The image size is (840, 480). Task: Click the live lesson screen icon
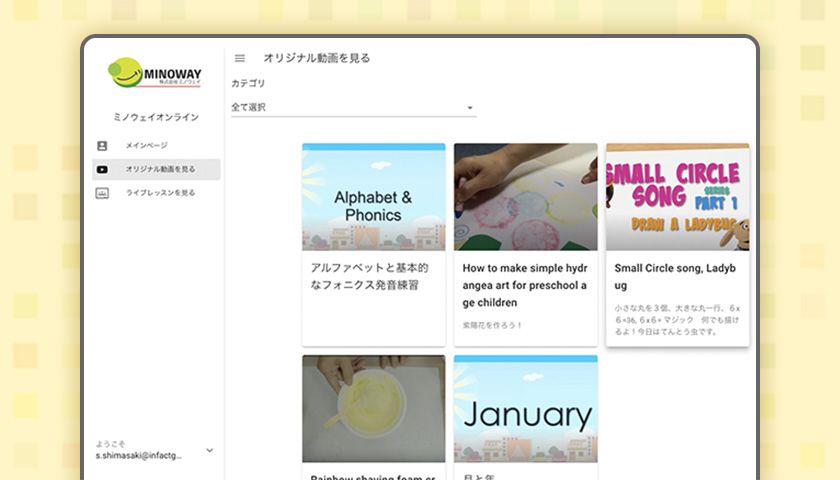tap(102, 193)
